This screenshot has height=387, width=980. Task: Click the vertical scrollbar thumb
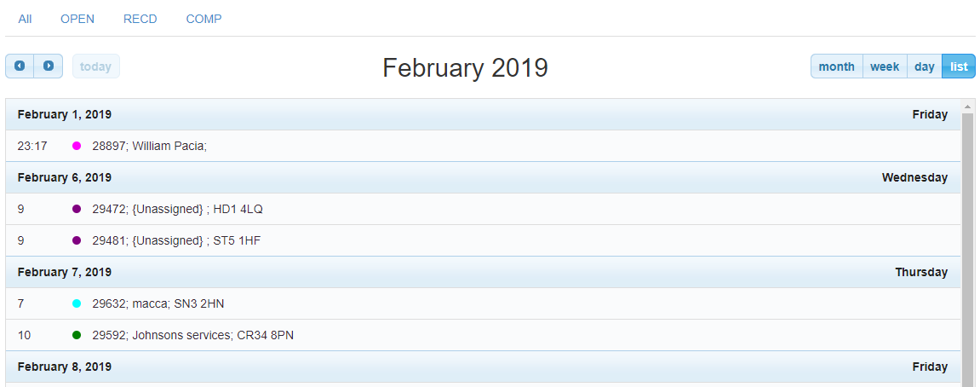[967, 250]
